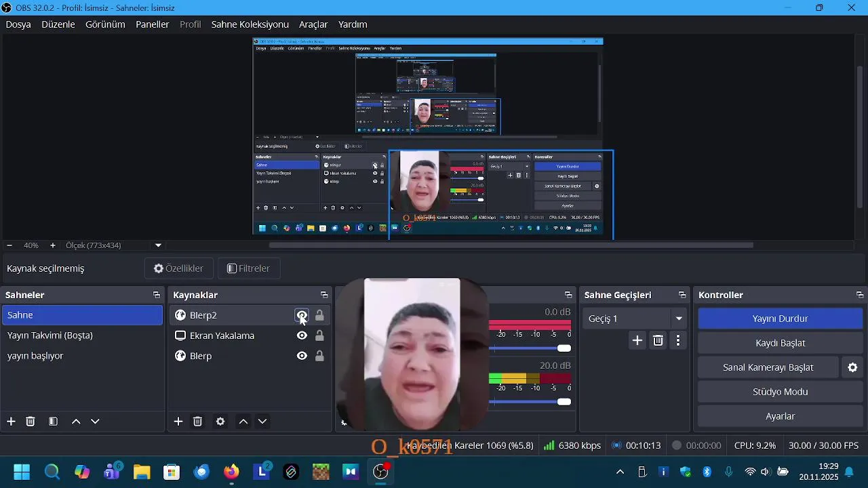Click the preview horizontal scrollbar
The height and width of the screenshot is (488, 868).
click(x=511, y=245)
